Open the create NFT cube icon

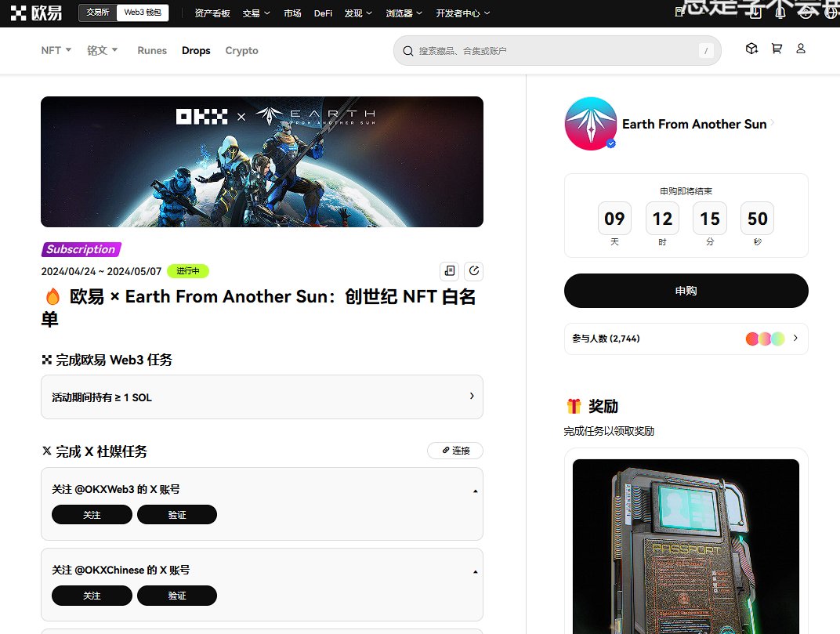(751, 49)
